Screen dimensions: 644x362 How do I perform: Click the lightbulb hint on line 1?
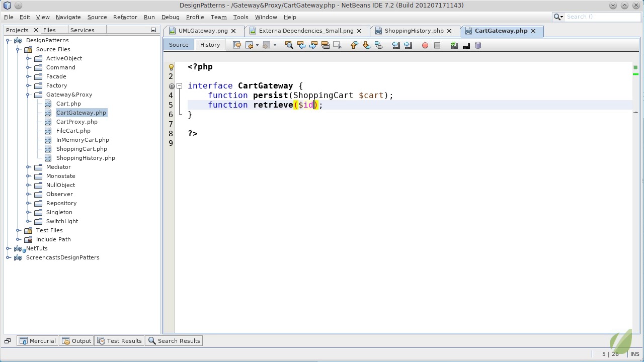coord(171,67)
